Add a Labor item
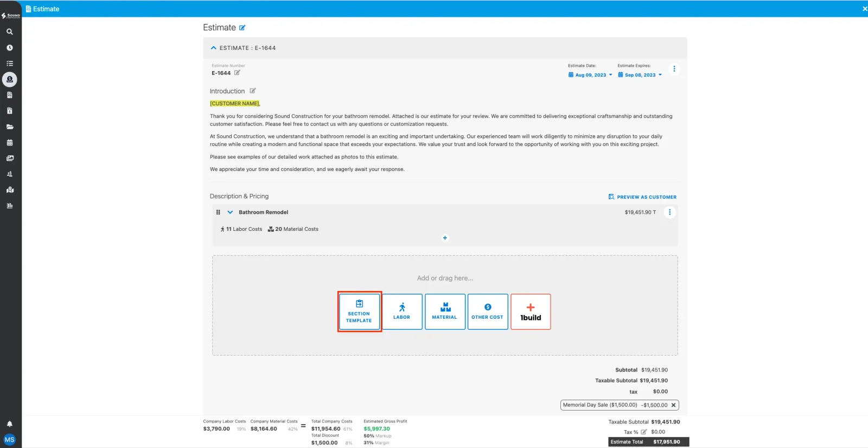 [402, 312]
